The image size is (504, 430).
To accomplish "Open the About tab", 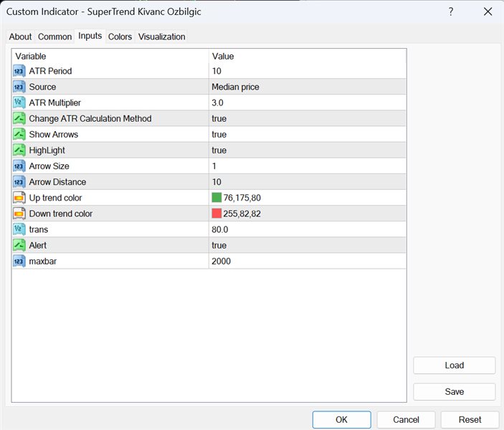I will (x=20, y=37).
